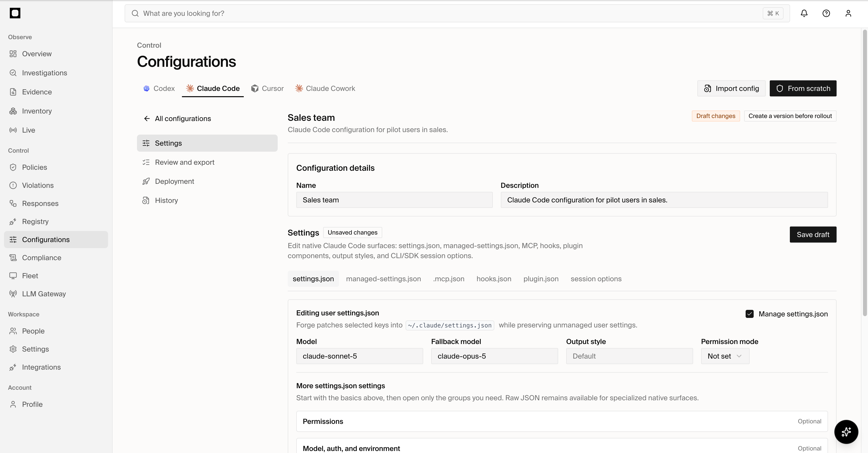The width and height of the screenshot is (868, 453).
Task: Open Profile from the sidebar
Action: (56, 404)
